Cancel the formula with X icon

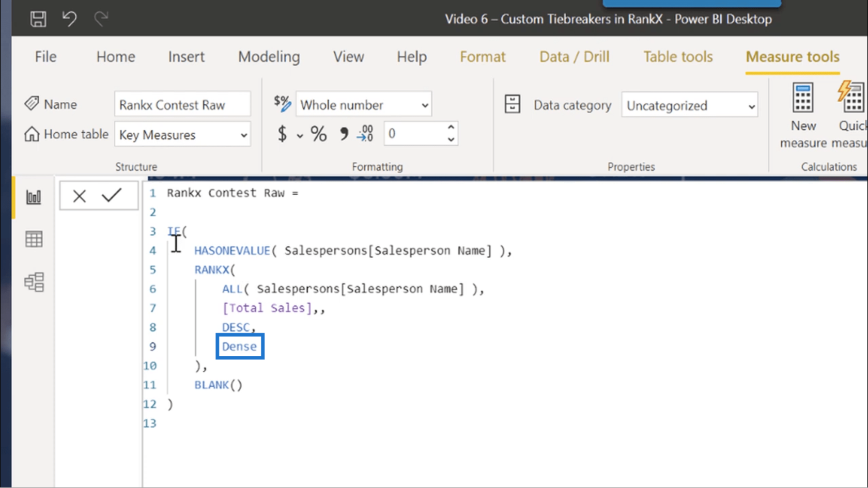click(80, 196)
